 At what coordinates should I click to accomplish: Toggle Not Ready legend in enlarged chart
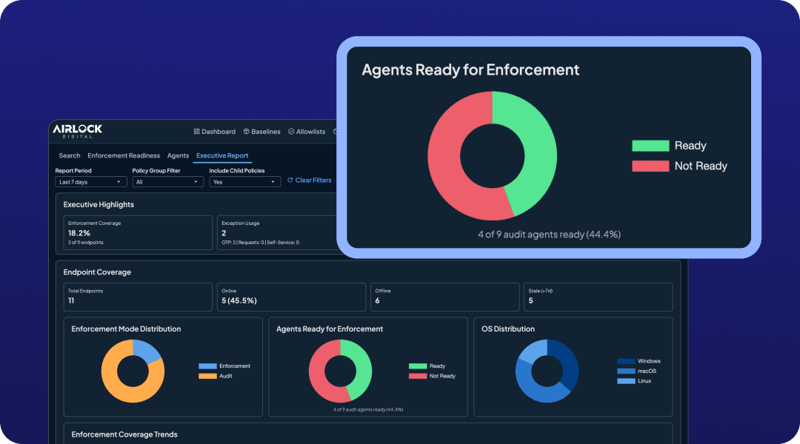point(680,166)
